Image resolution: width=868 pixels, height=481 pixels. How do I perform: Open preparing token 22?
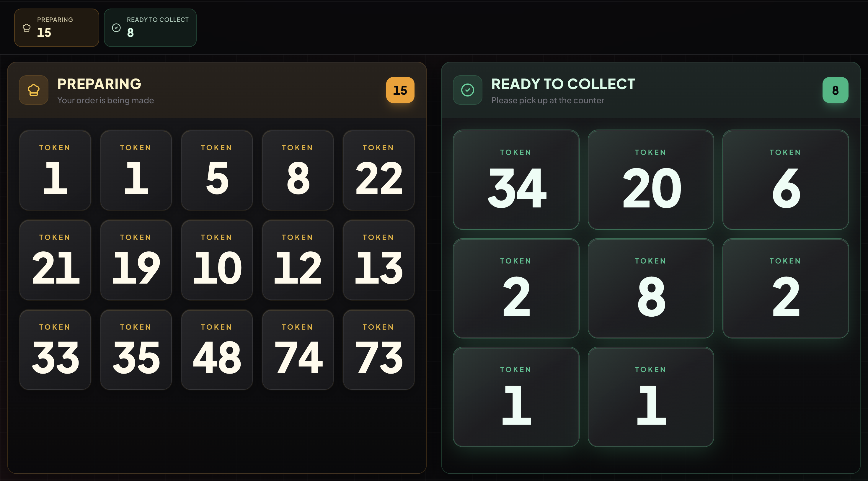pos(378,171)
